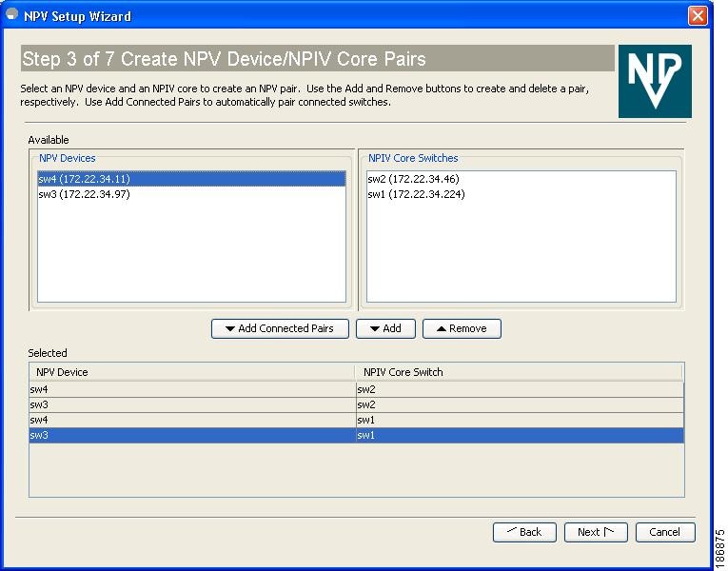
Task: Cancel the NPV Setup Wizard
Action: [x=665, y=532]
